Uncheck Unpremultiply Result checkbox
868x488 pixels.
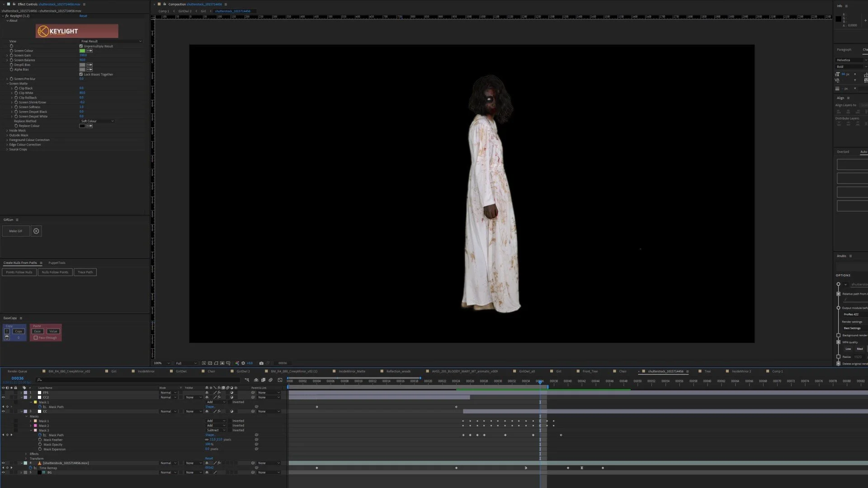coord(81,46)
